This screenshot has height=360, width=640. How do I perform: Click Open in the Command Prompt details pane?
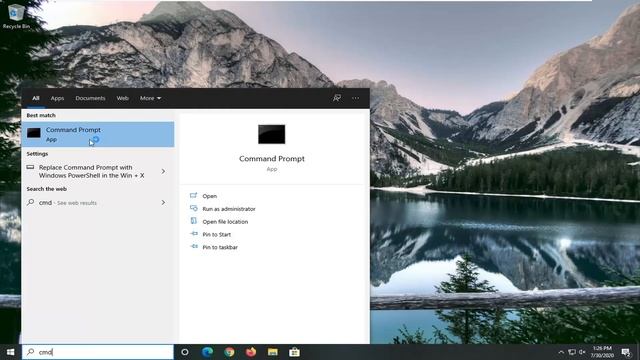tap(209, 196)
